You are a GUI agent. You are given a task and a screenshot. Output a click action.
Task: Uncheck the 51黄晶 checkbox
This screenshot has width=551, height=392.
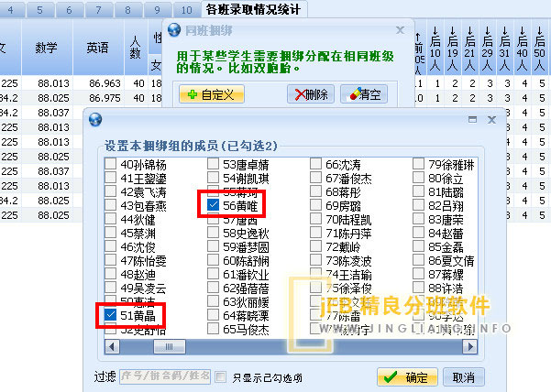click(110, 315)
